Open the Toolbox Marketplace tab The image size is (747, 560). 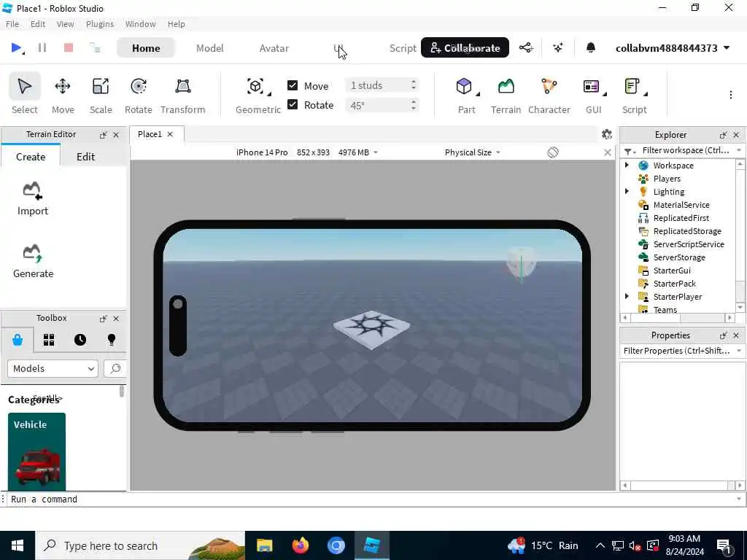(x=18, y=340)
